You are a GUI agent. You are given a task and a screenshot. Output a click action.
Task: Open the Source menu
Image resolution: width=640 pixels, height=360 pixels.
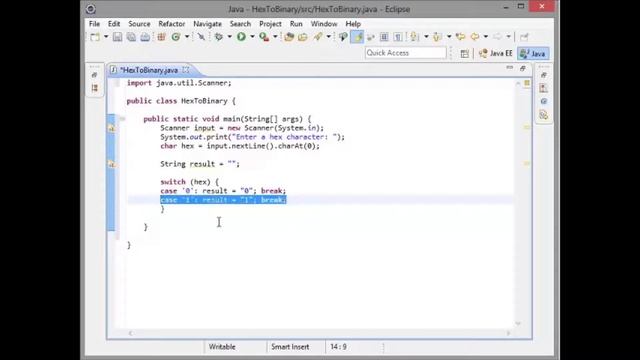[x=139, y=24]
